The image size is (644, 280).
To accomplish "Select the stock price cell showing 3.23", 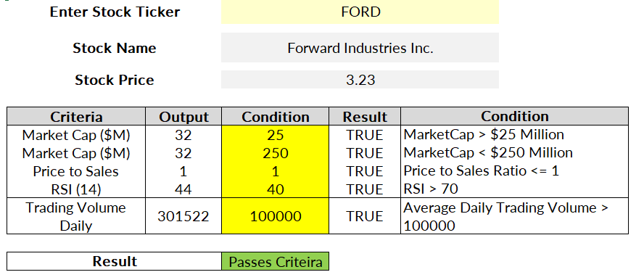I will click(360, 79).
